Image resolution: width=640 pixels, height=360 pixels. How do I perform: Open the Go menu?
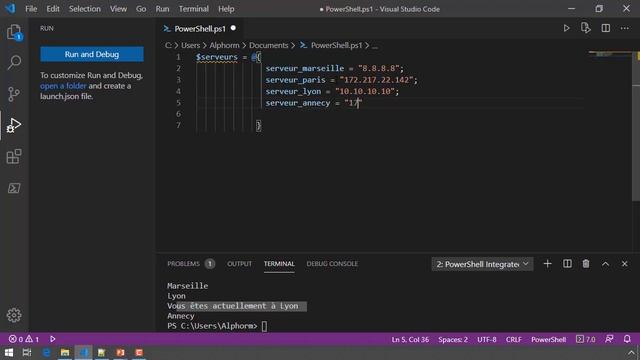141,9
